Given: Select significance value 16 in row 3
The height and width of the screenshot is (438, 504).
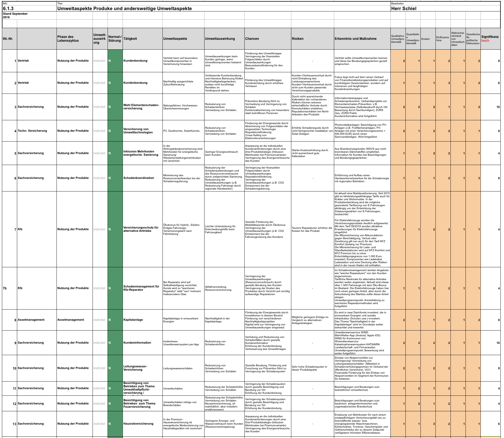Looking at the screenshot, I should 498,107.
